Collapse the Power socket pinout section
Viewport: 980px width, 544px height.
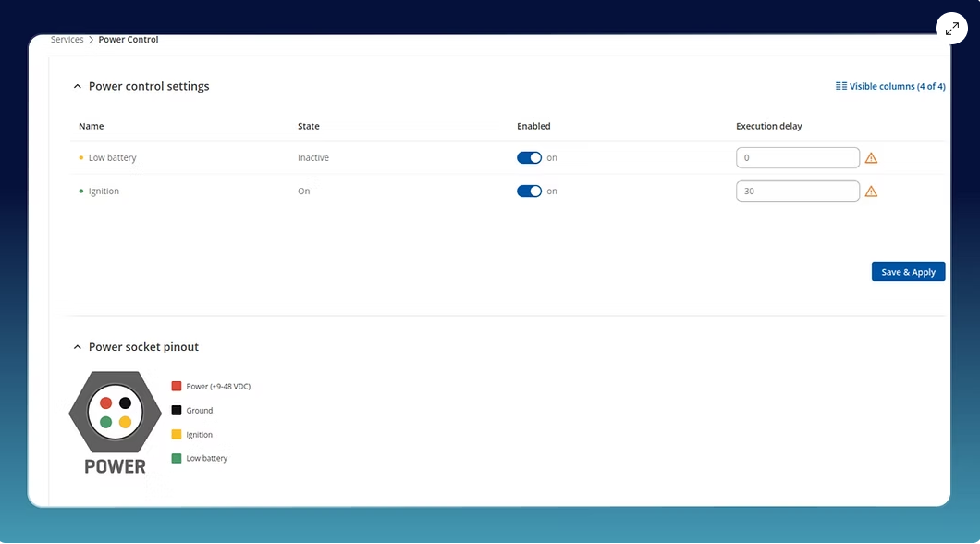[x=78, y=348]
